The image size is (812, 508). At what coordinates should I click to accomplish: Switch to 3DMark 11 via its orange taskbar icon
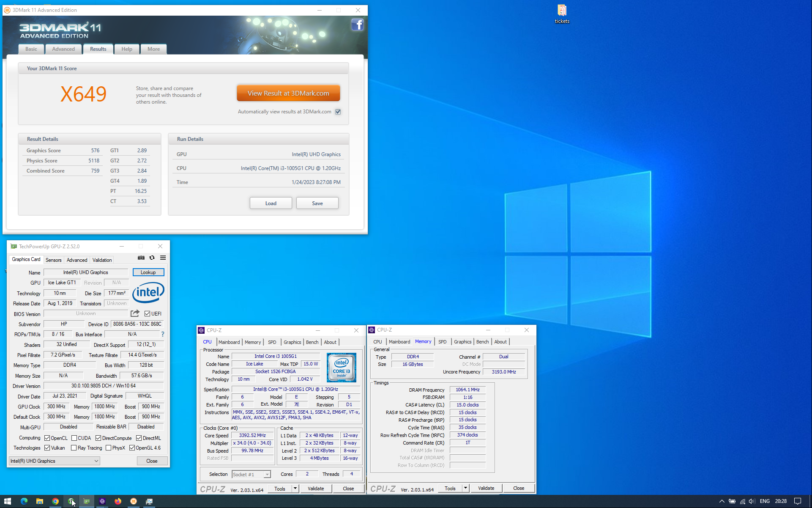pos(134,501)
